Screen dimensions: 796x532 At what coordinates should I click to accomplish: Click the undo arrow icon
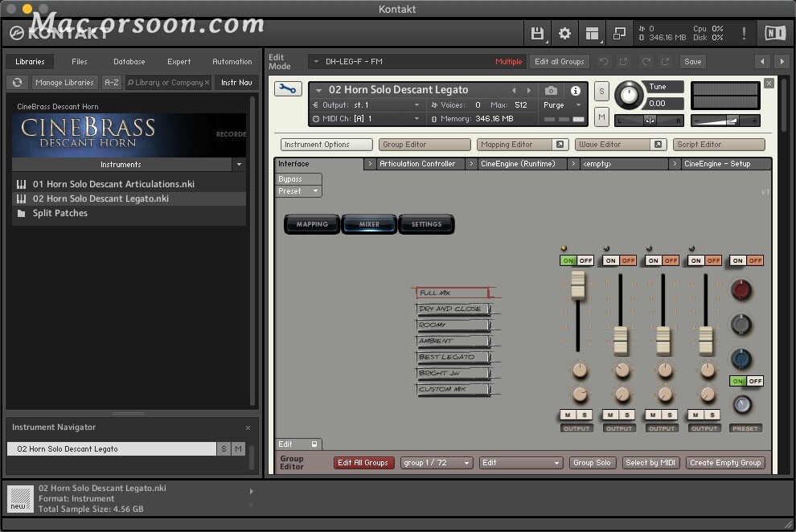point(604,61)
